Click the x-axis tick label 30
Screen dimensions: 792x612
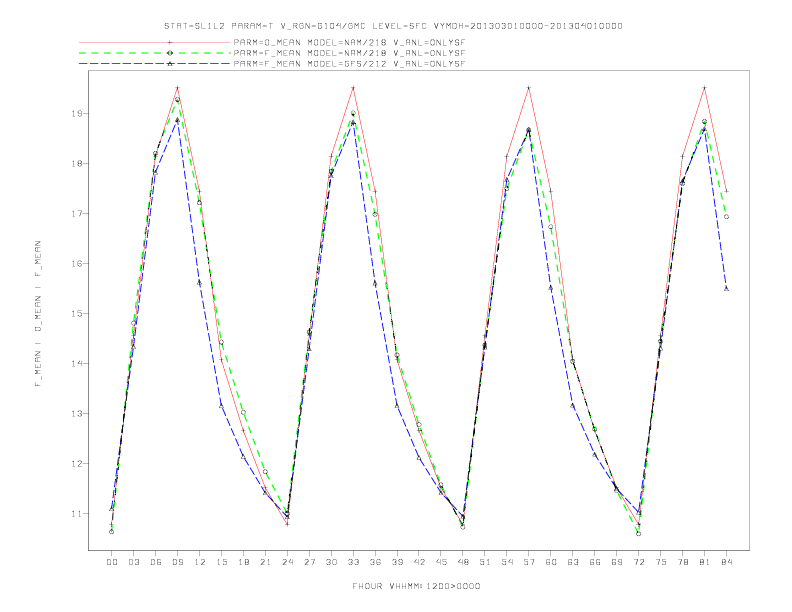tap(331, 562)
